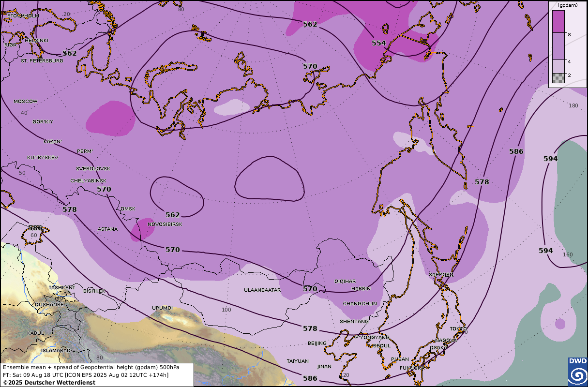The width and height of the screenshot is (588, 387).
Task: Click the SEOUL city label
Action: (x=381, y=346)
